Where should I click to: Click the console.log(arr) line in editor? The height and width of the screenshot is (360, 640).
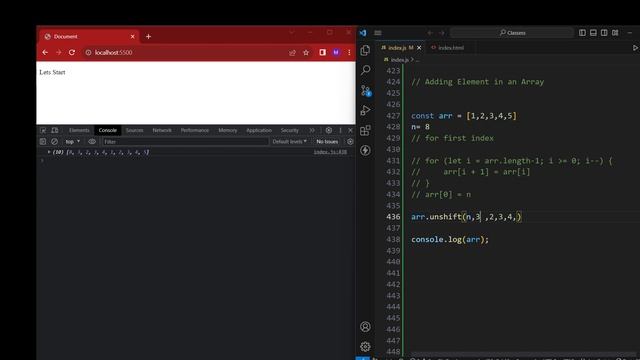tap(450, 239)
